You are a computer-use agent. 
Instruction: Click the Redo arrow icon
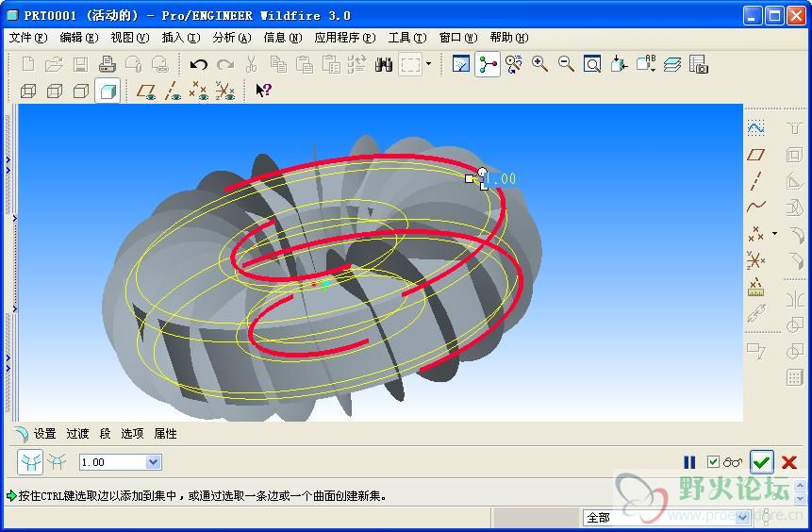click(x=224, y=64)
